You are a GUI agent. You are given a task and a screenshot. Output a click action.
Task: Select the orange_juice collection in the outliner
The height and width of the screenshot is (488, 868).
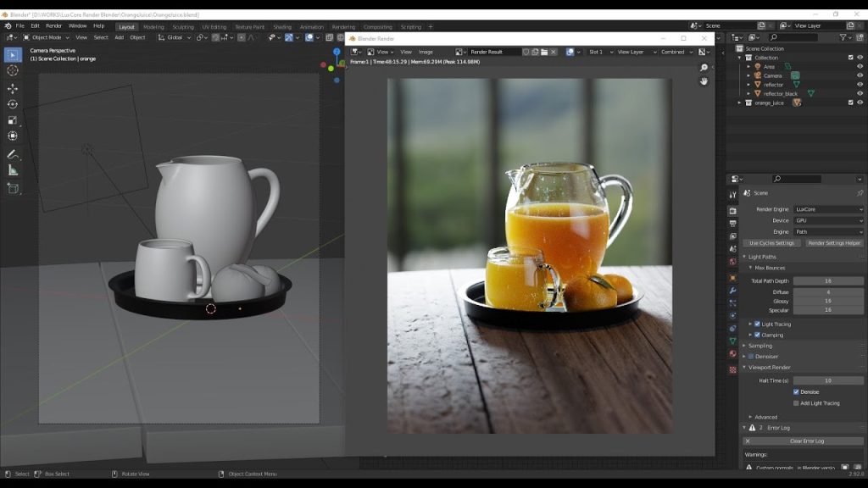tap(769, 103)
